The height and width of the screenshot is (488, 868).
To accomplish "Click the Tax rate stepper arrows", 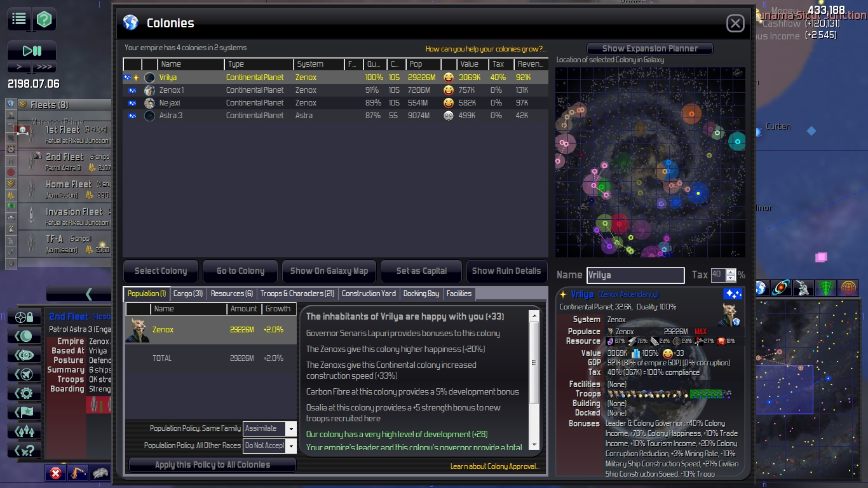I will click(x=731, y=275).
